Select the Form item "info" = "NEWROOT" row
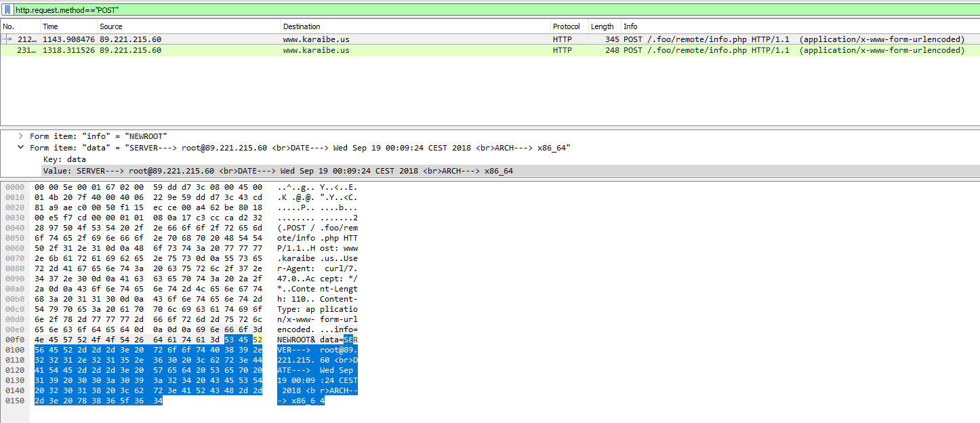The height and width of the screenshot is (423, 980). pyautogui.click(x=98, y=136)
